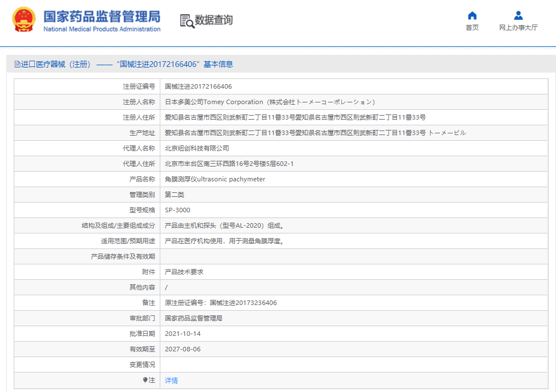Click the 附件 row label

[x=148, y=272]
